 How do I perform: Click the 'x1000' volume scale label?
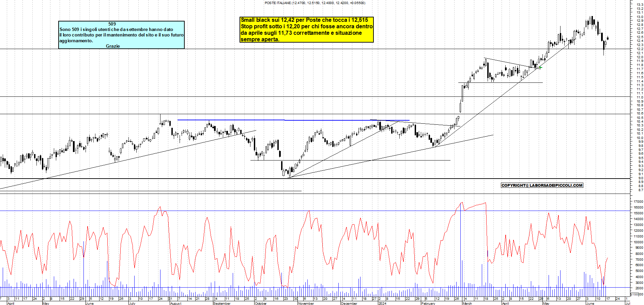635,294
